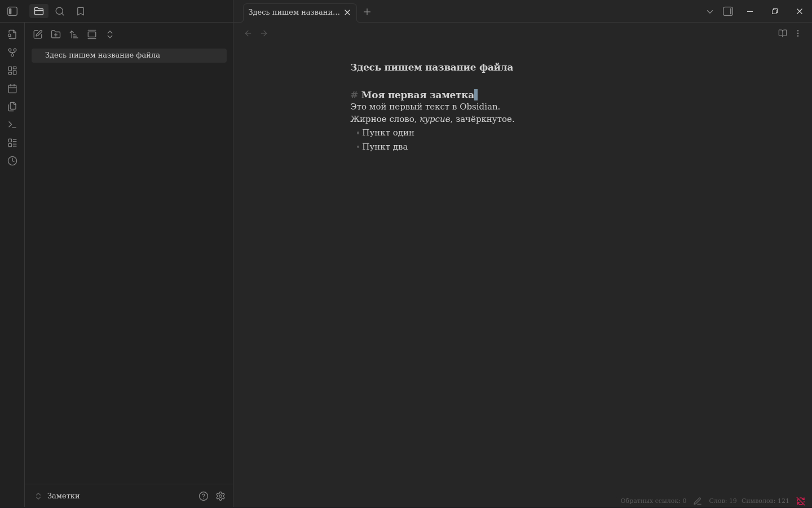Open vault settings gear
This screenshot has height=508, width=812.
click(220, 496)
